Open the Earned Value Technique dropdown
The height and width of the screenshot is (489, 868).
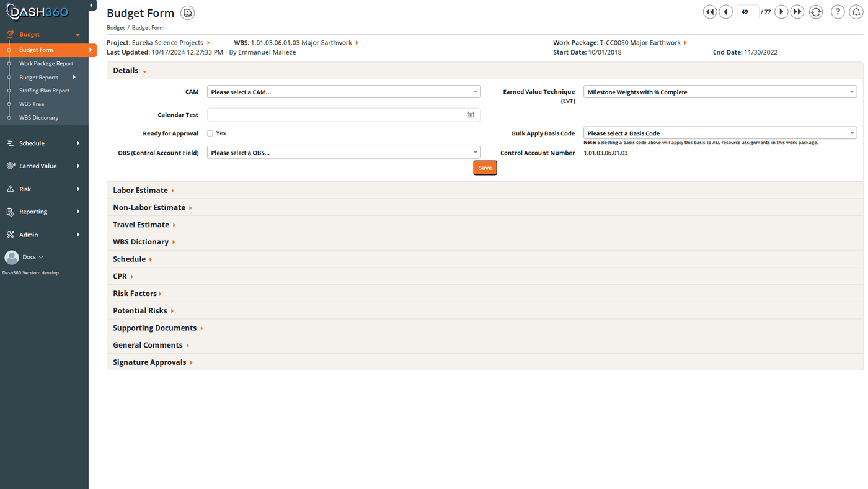[720, 92]
